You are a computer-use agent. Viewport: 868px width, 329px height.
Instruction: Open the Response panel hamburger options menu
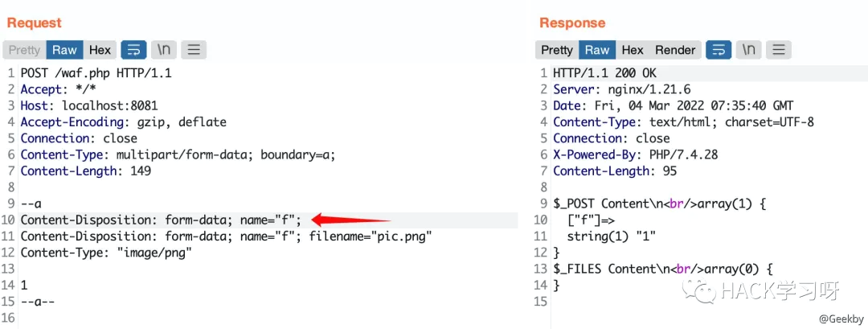tap(779, 50)
